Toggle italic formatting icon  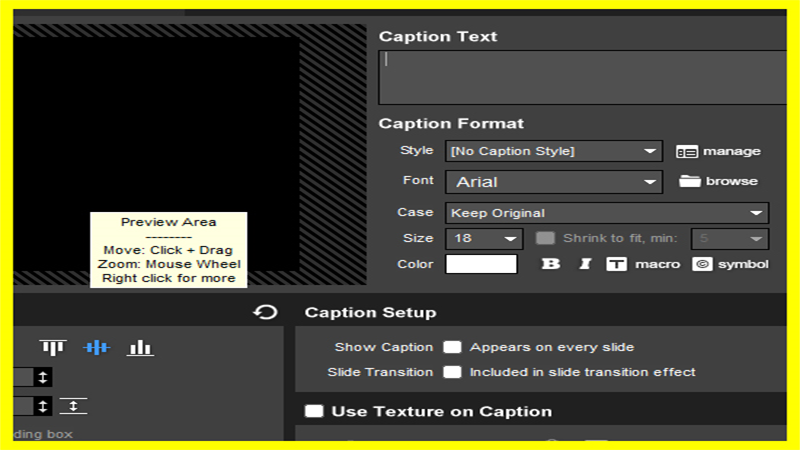[x=585, y=264]
